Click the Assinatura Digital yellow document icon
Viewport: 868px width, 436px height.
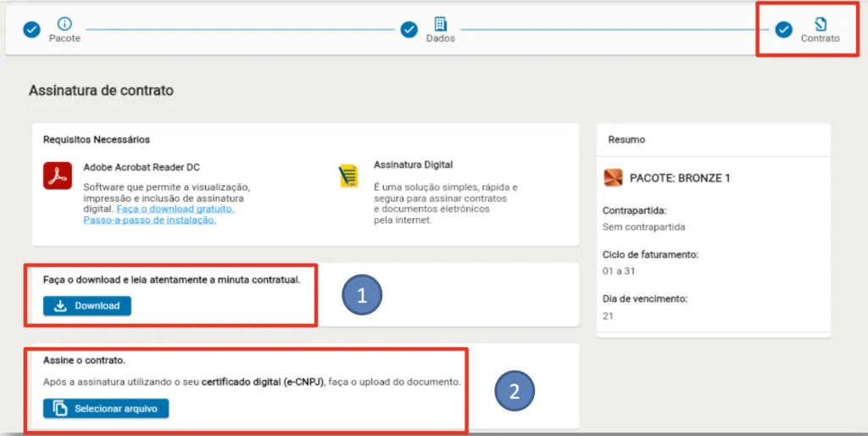tap(348, 176)
